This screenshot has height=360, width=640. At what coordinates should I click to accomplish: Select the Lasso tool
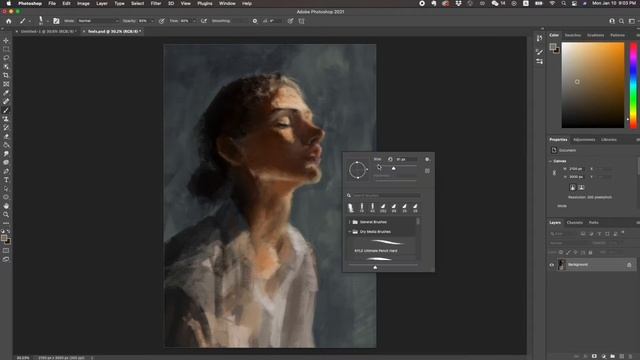coord(6,58)
